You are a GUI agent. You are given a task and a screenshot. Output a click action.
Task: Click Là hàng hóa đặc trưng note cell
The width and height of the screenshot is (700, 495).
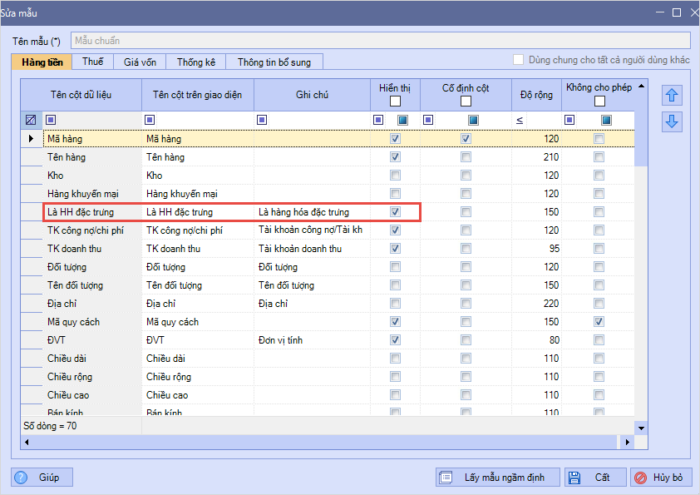(312, 212)
